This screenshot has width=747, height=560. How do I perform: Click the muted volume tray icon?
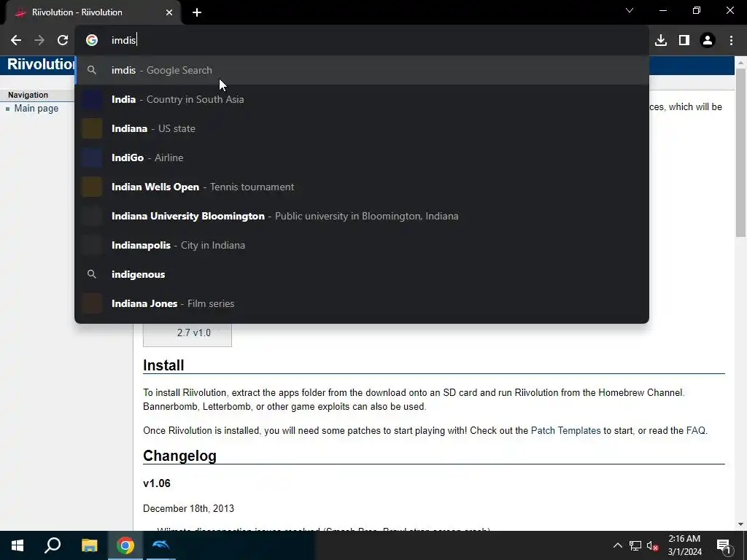point(653,545)
